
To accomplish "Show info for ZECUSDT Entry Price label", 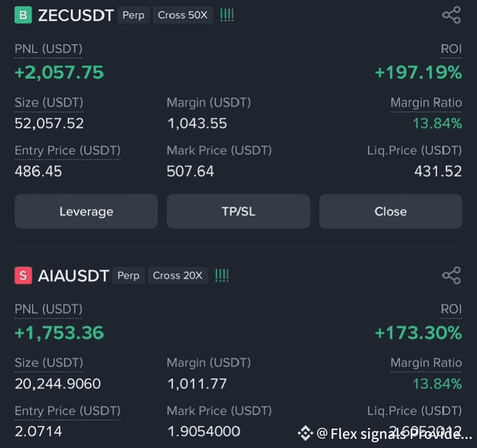I will coord(67,151).
